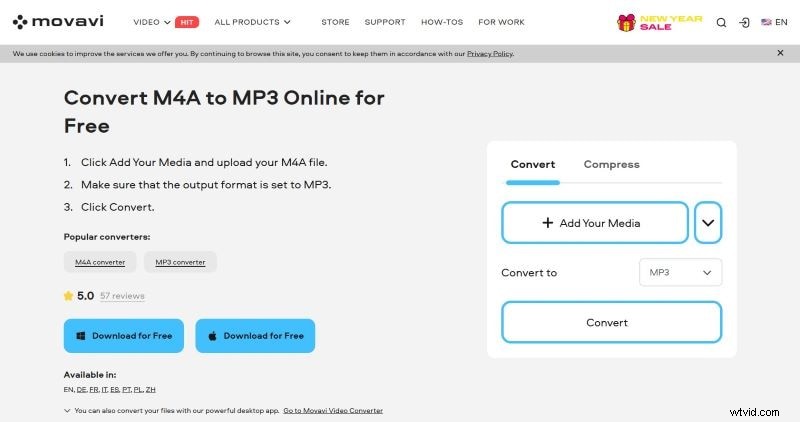Click the sign-in arrow icon
The image size is (800, 422).
[x=744, y=22]
